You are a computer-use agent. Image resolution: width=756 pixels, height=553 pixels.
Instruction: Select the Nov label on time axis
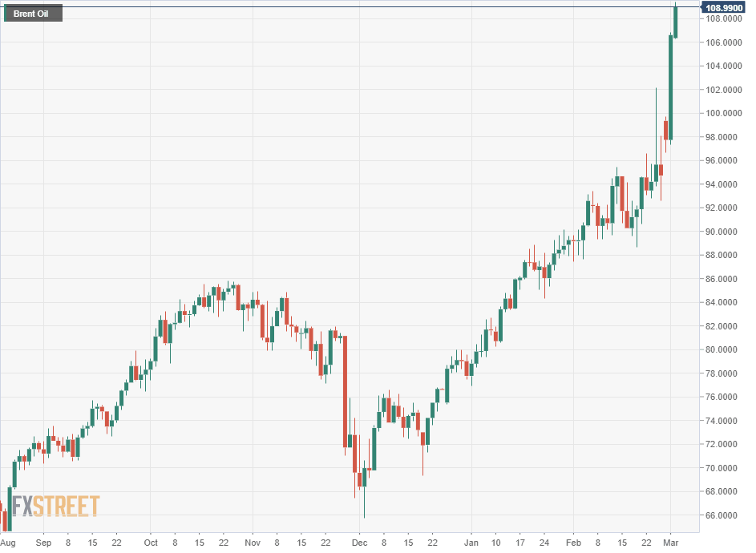pos(253,542)
